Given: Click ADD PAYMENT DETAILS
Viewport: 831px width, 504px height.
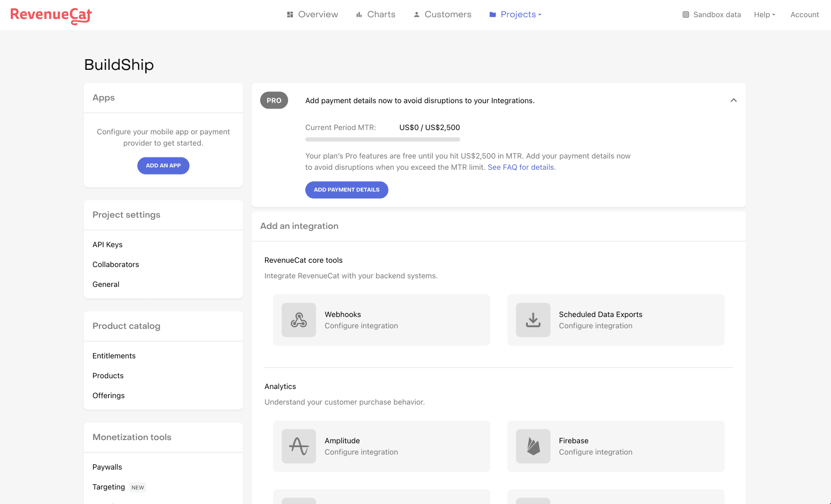Looking at the screenshot, I should pos(347,190).
